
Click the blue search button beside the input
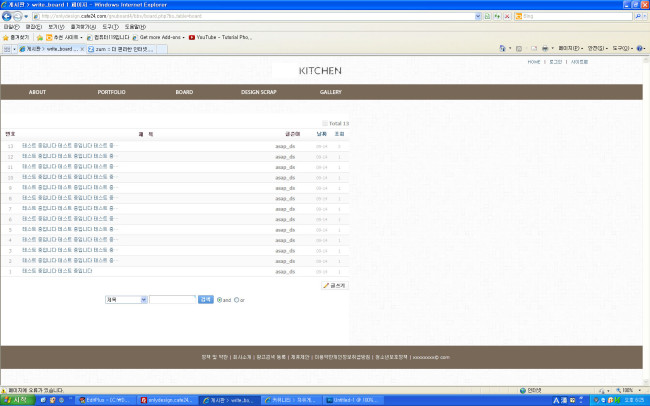tap(205, 299)
